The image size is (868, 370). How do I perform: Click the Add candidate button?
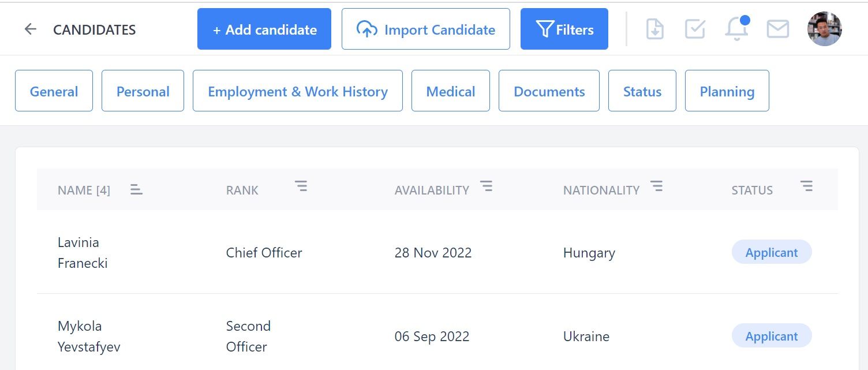pos(264,29)
